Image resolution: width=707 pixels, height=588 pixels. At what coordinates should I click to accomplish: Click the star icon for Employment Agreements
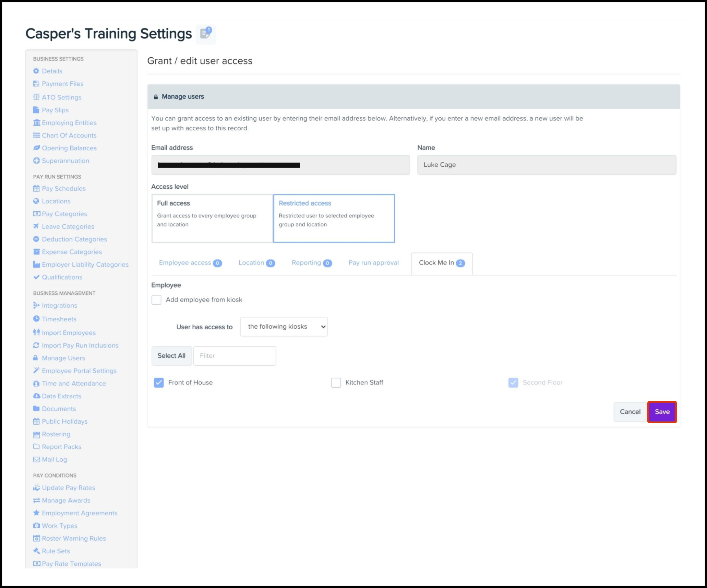click(36, 513)
